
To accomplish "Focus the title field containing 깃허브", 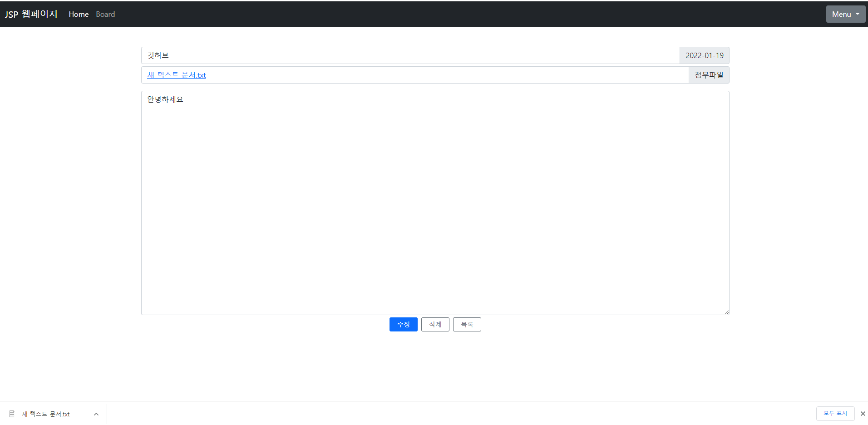I will point(409,55).
